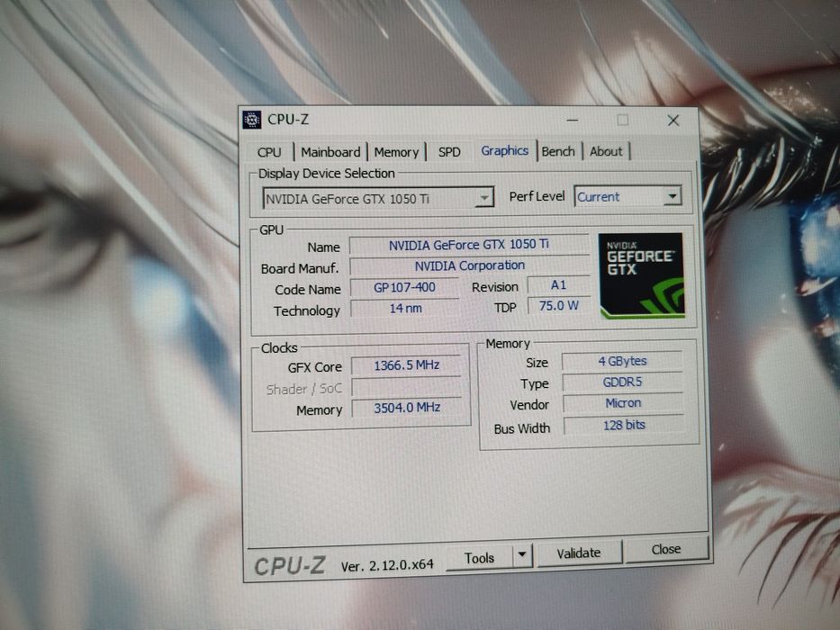Viewport: 840px width, 630px height.
Task: Click the Validate button
Action: click(x=579, y=553)
